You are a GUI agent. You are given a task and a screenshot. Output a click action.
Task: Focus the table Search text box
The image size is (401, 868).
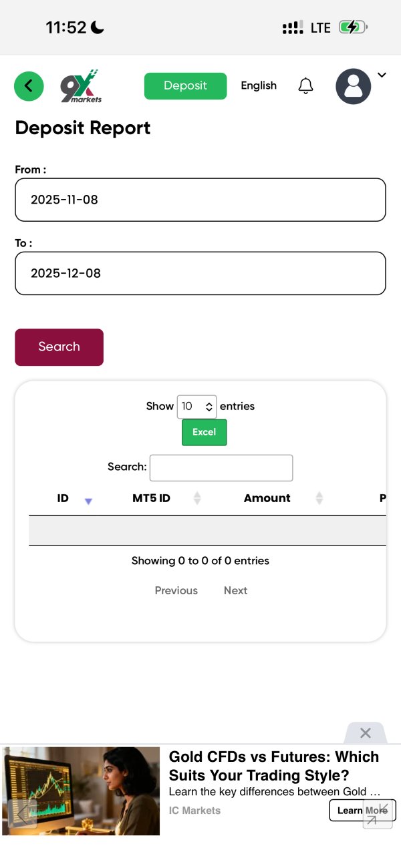click(221, 467)
